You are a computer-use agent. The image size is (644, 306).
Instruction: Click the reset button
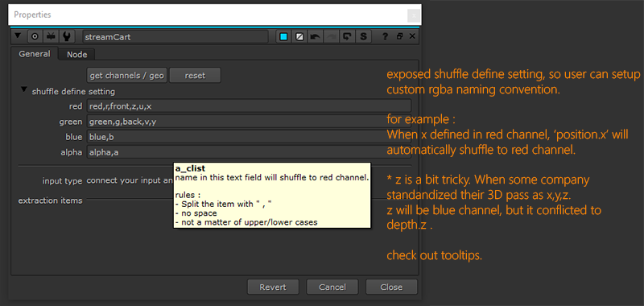click(x=195, y=76)
